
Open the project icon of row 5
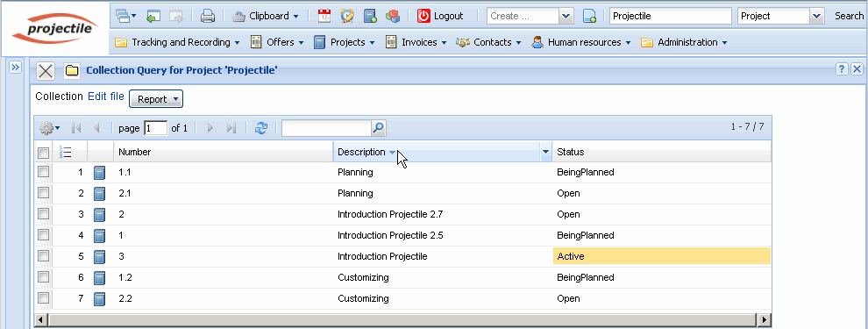tap(99, 256)
